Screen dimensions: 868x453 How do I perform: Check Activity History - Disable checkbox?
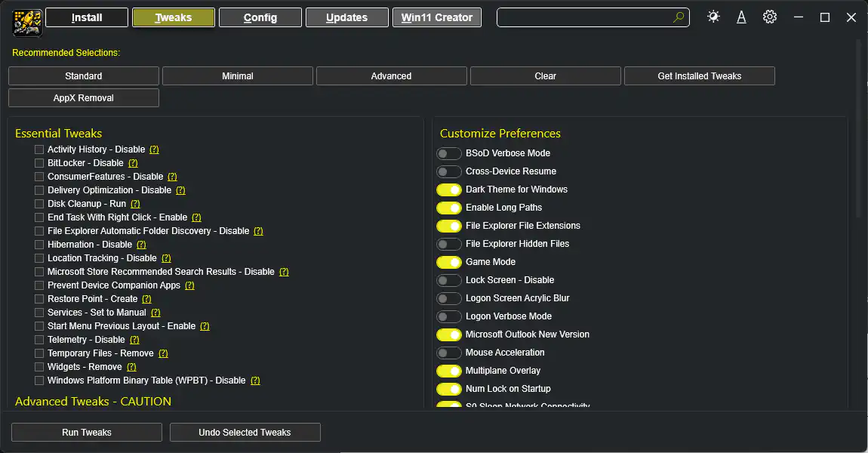[x=39, y=149]
